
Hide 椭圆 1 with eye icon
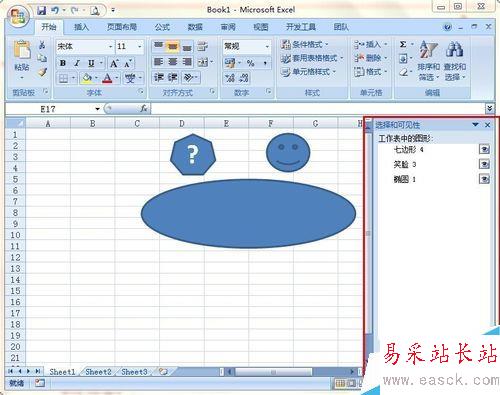click(x=484, y=179)
